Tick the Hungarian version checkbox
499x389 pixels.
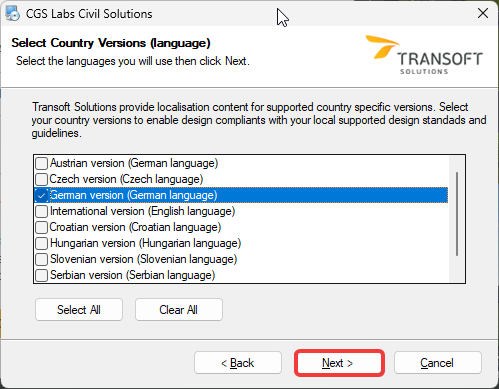click(x=41, y=243)
